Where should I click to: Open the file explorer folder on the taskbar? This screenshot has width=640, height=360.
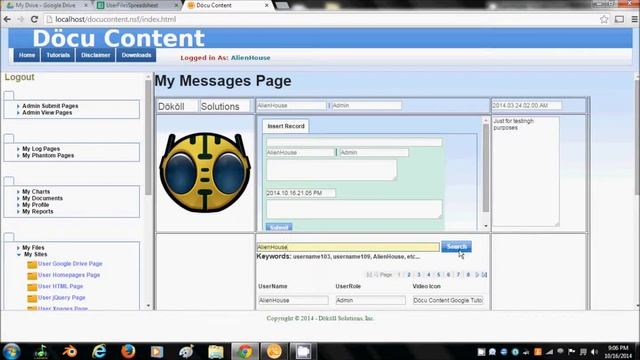(216, 351)
